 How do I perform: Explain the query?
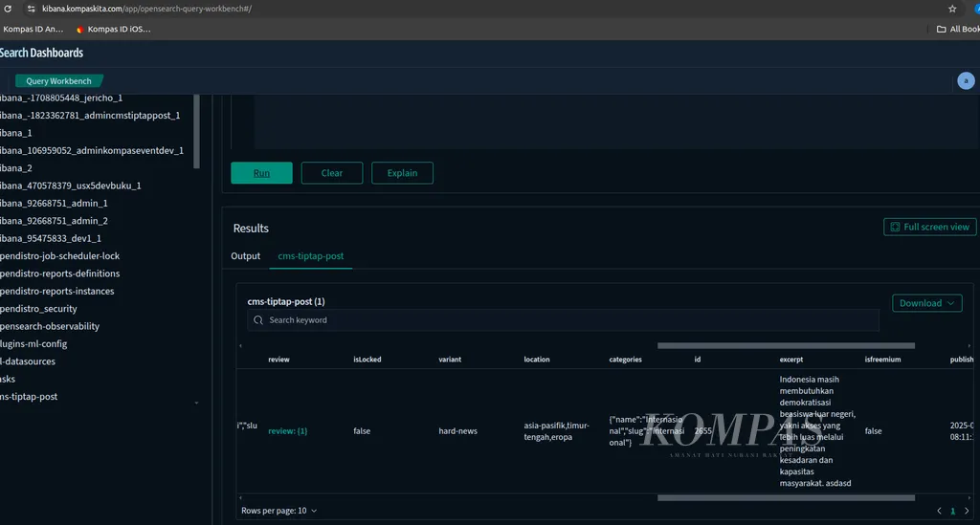pos(402,173)
